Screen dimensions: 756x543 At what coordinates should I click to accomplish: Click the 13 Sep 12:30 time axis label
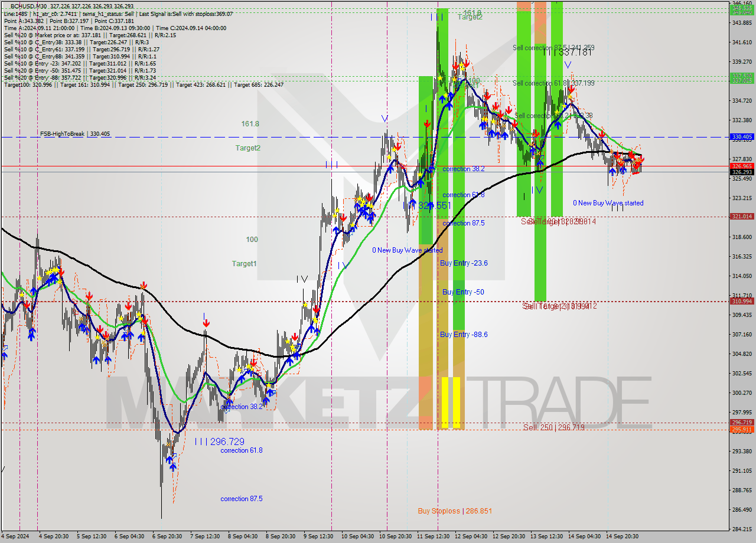tap(546, 537)
